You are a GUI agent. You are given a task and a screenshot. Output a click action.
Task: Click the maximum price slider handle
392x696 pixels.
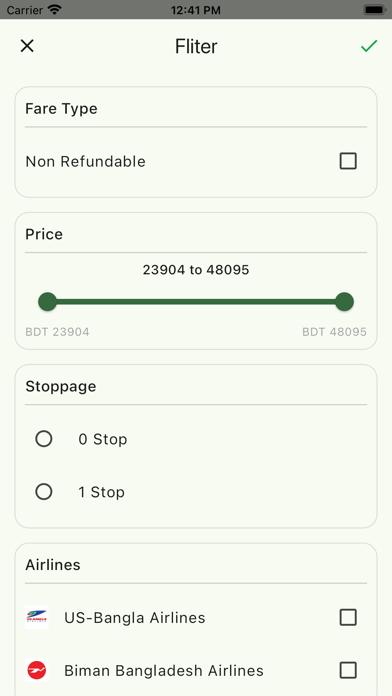tap(344, 302)
